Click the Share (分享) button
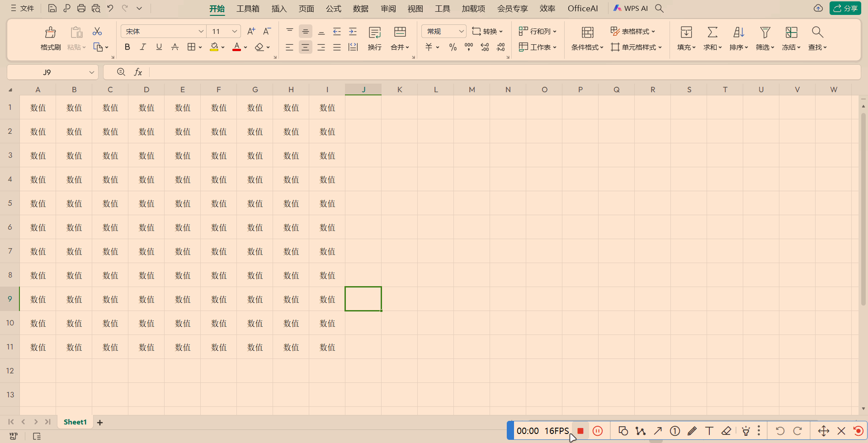The image size is (868, 443). point(845,8)
